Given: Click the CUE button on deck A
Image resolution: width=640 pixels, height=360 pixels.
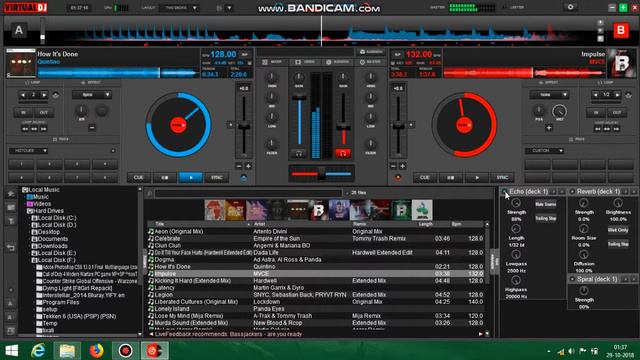Looking at the screenshot, I should click(139, 178).
